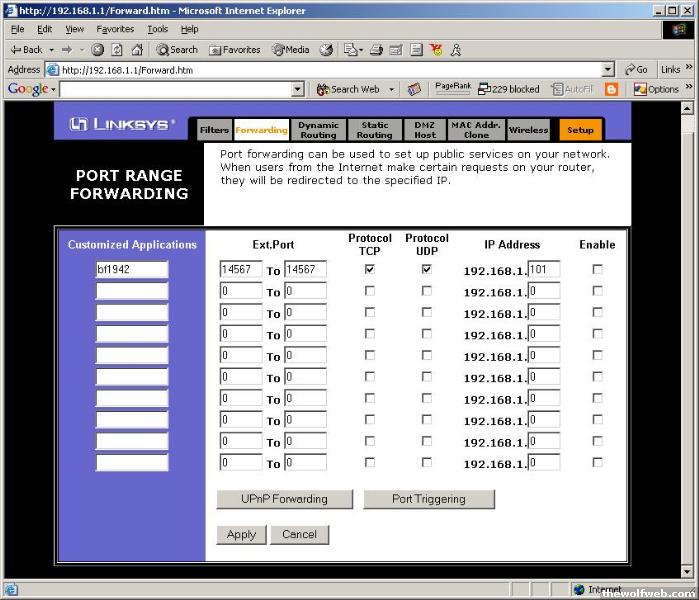Image resolution: width=699 pixels, height=600 pixels.
Task: Open the Search pane in toolbar
Action: tap(177, 49)
